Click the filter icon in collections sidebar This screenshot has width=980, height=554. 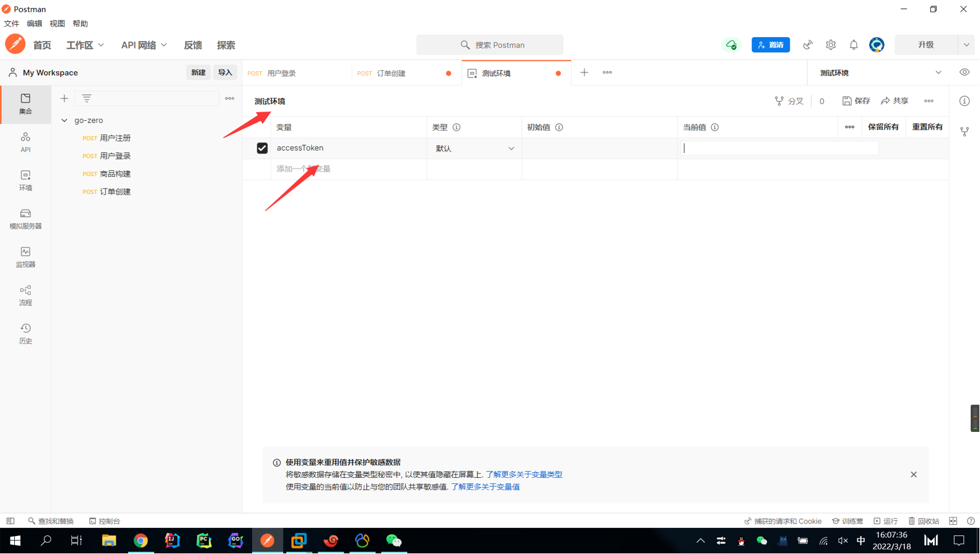pyautogui.click(x=87, y=99)
